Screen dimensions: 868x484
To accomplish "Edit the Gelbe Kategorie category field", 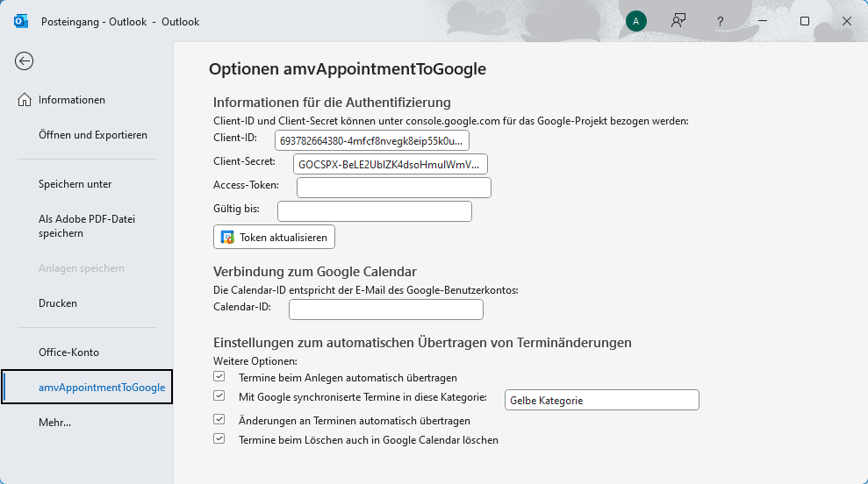I will pos(602,400).
